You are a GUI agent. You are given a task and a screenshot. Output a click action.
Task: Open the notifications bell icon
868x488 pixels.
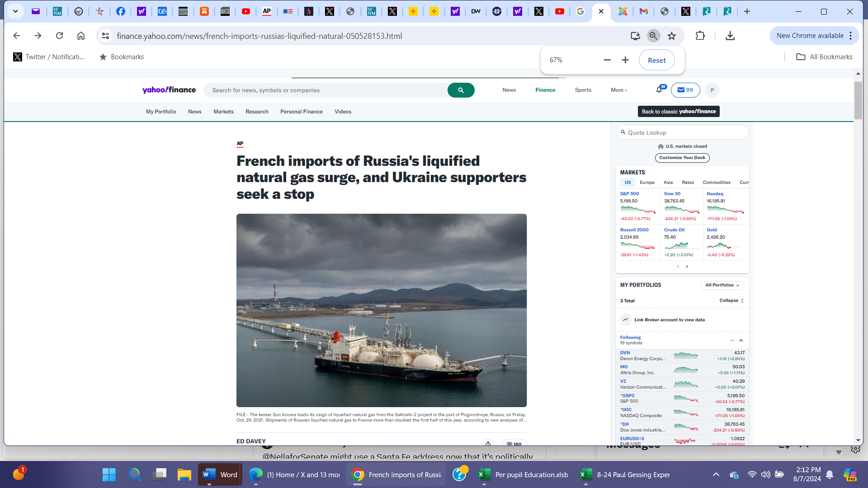(x=659, y=90)
